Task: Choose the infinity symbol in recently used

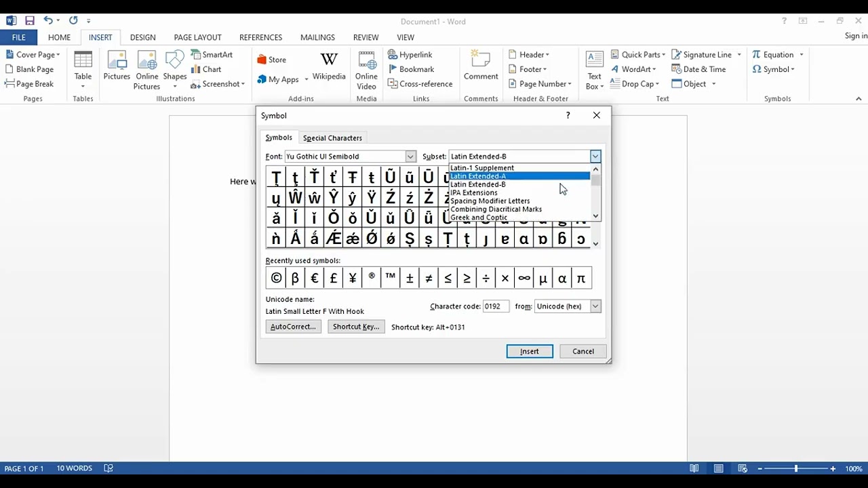Action: click(524, 278)
